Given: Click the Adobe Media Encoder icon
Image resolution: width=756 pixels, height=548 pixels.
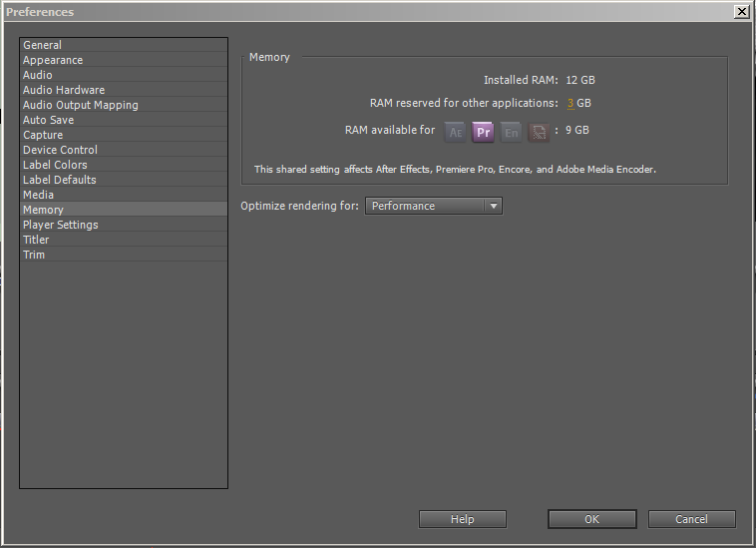Looking at the screenshot, I should pyautogui.click(x=539, y=132).
